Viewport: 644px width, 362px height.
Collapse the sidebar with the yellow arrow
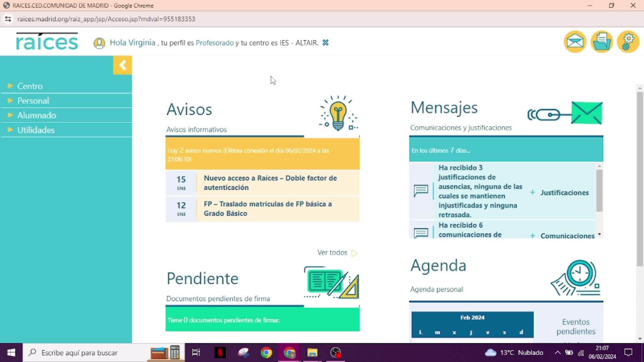tap(122, 65)
